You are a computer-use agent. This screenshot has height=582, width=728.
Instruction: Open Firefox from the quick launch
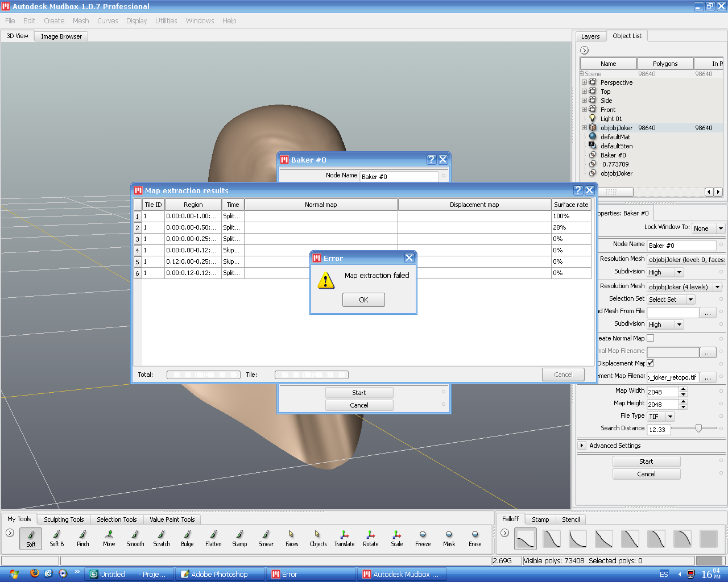[x=35, y=573]
